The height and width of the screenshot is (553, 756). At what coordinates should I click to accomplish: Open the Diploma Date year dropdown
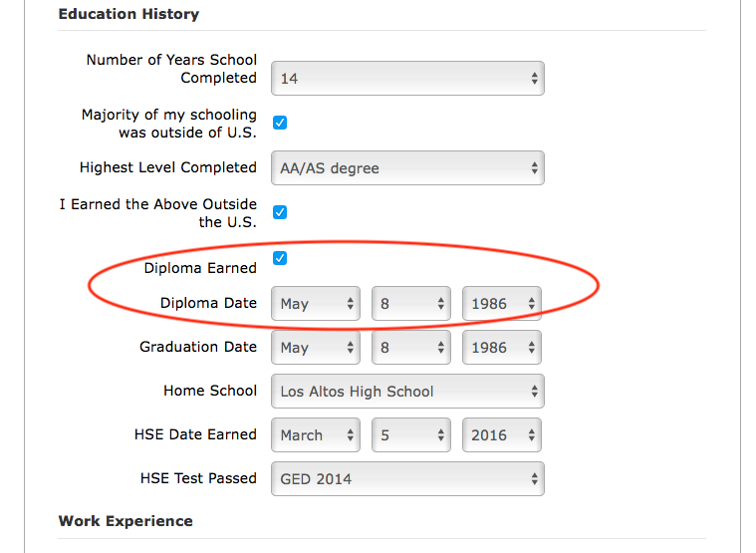click(x=501, y=304)
